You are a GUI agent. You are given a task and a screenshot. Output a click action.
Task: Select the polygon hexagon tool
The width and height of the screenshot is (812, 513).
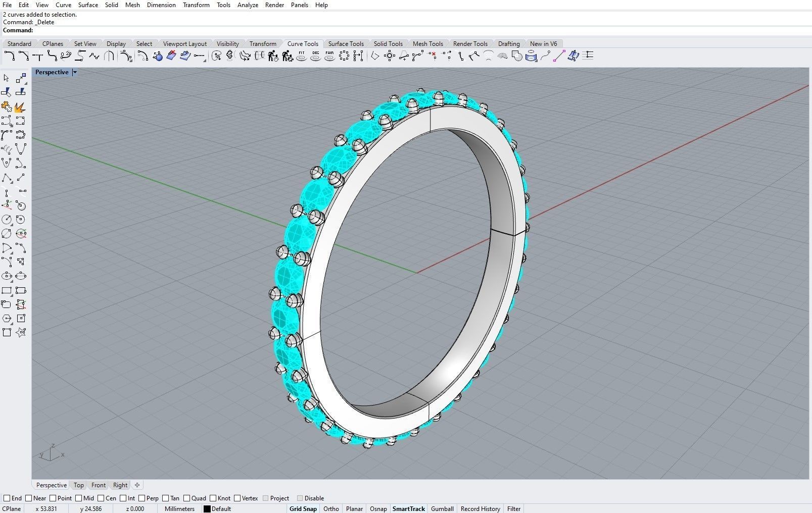click(x=7, y=319)
